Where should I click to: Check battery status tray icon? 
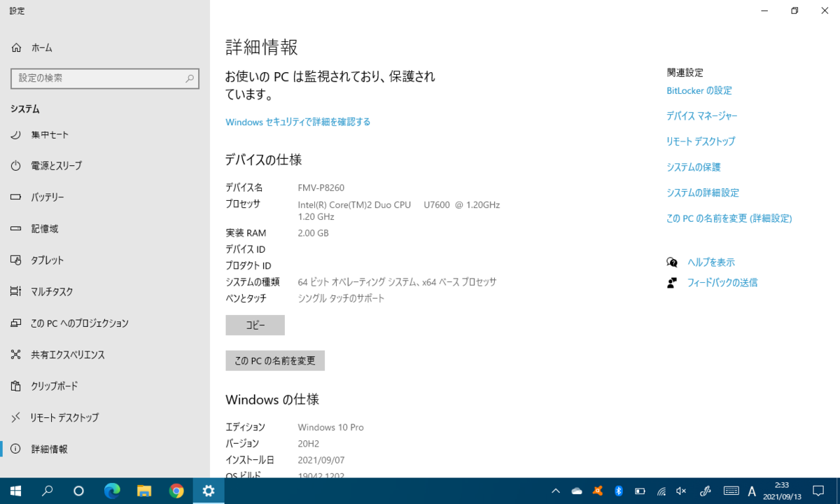click(x=640, y=491)
